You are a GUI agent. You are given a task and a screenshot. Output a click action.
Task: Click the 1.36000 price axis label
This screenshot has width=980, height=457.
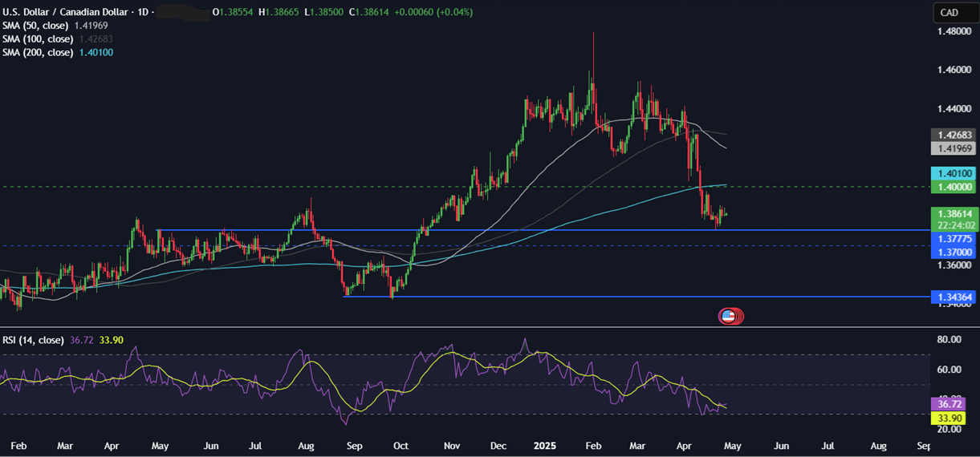coord(955,265)
